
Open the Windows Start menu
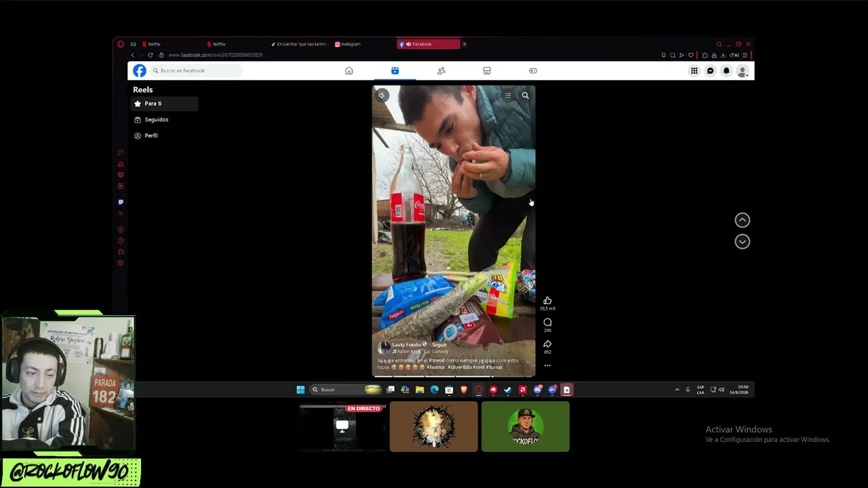[300, 390]
